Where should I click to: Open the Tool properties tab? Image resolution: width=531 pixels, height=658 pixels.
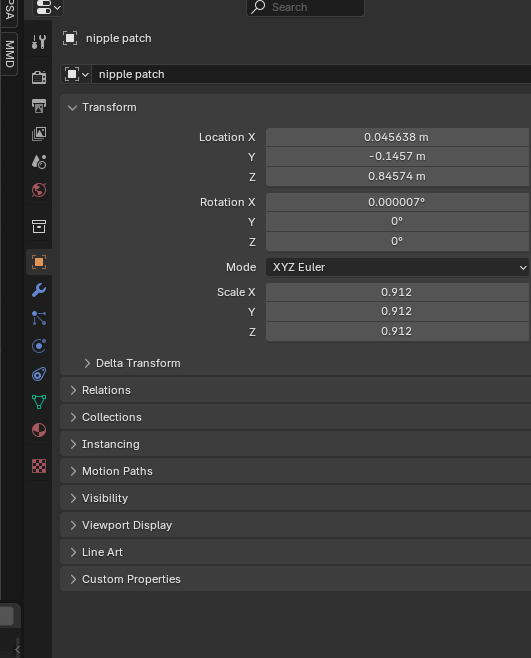(39, 42)
